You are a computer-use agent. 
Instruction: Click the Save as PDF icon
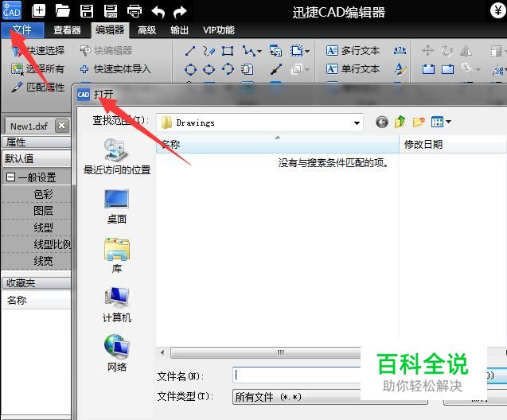(111, 11)
